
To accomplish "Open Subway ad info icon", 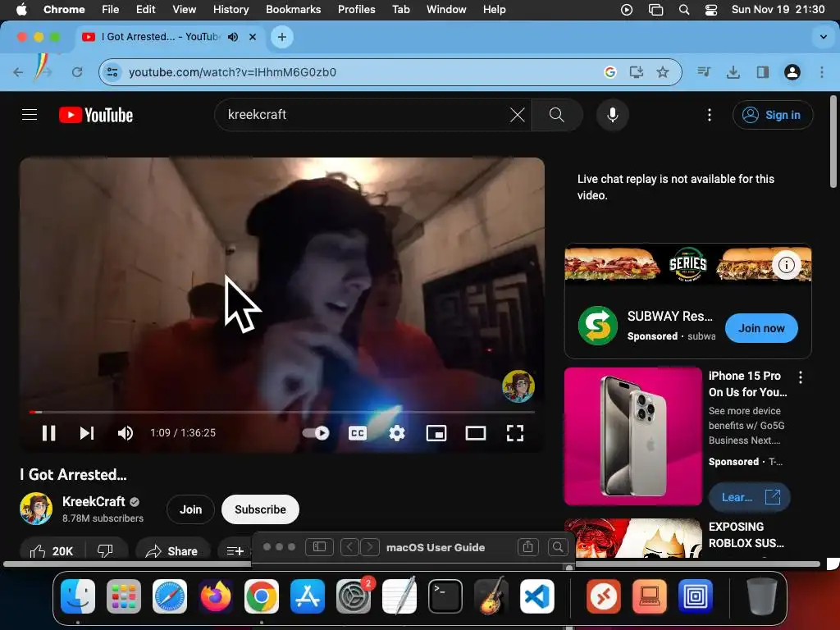I will point(787,265).
